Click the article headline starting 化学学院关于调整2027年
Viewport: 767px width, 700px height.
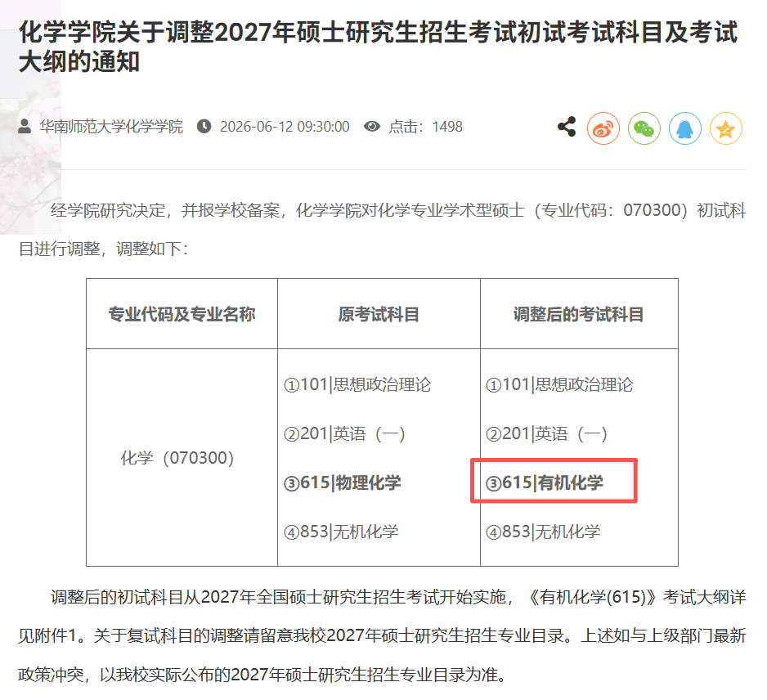(x=378, y=47)
